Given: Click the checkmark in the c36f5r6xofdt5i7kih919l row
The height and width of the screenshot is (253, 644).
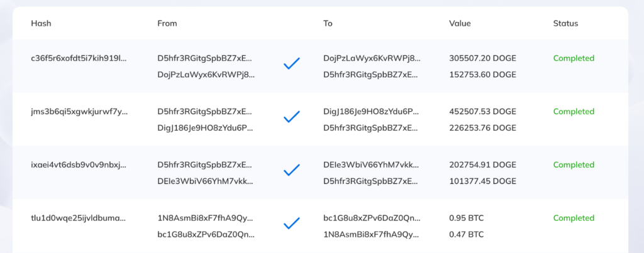Looking at the screenshot, I should point(291,64).
